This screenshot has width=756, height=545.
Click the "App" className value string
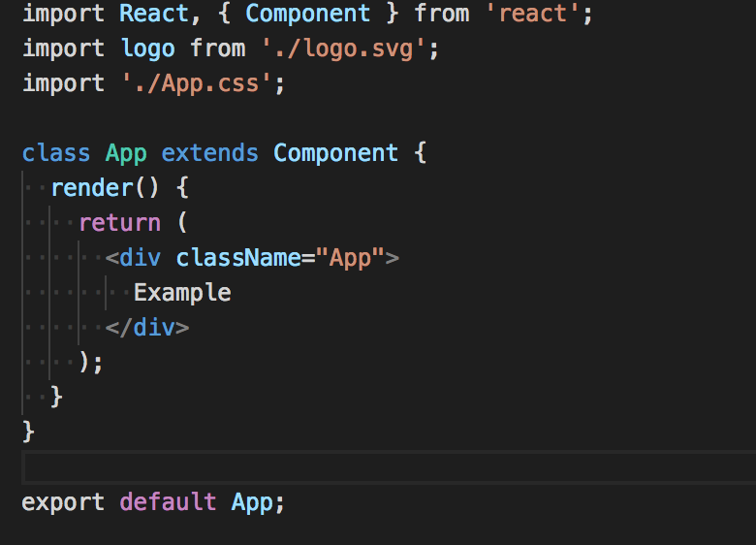350,258
